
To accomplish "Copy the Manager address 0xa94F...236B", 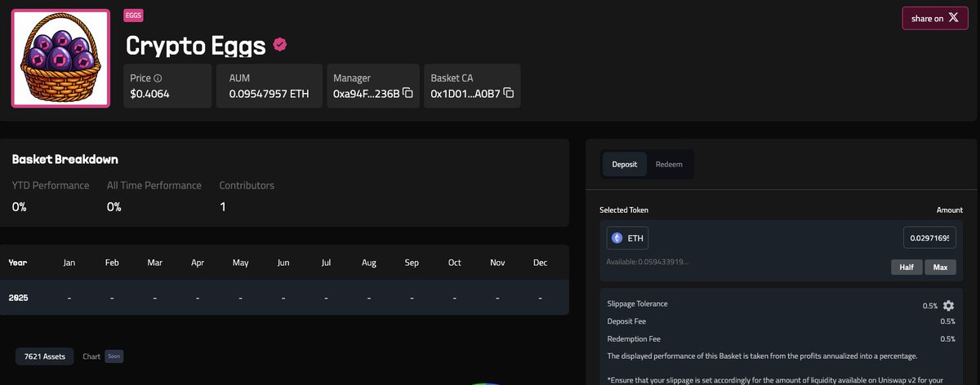I will tap(408, 94).
